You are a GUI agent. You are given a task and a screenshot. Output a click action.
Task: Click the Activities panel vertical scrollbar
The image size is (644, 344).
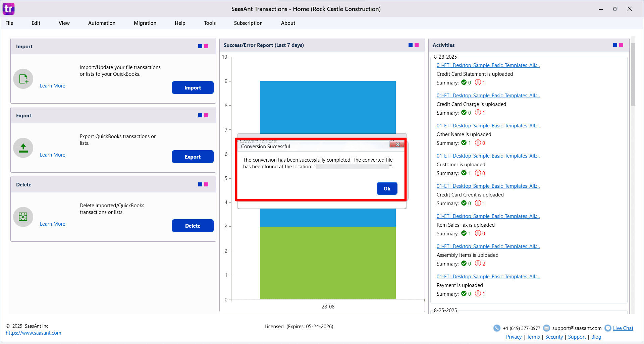(633, 74)
